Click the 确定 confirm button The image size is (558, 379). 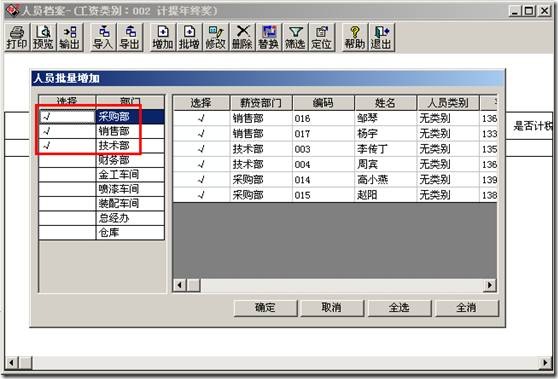pos(265,307)
